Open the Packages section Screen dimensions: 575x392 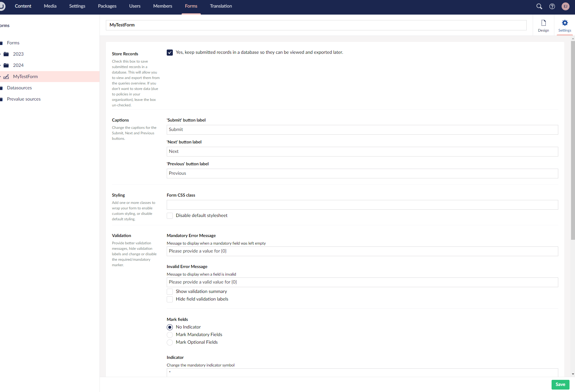(107, 6)
